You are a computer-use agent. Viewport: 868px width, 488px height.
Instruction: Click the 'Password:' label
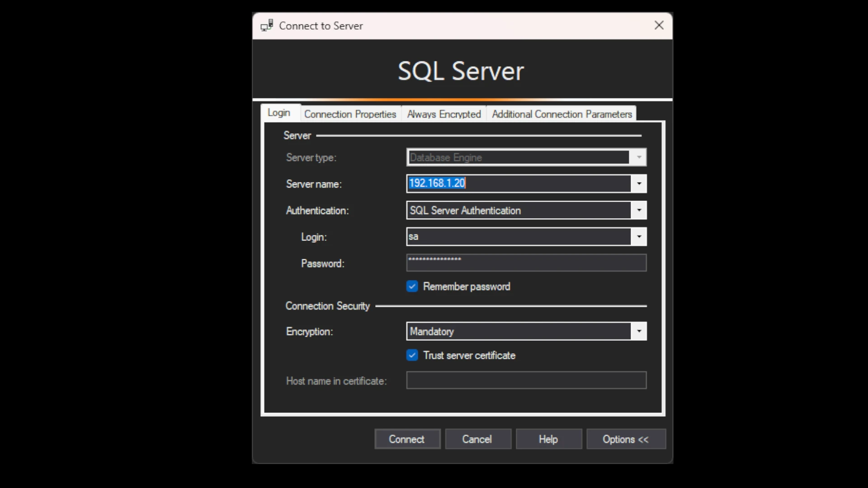pos(323,263)
